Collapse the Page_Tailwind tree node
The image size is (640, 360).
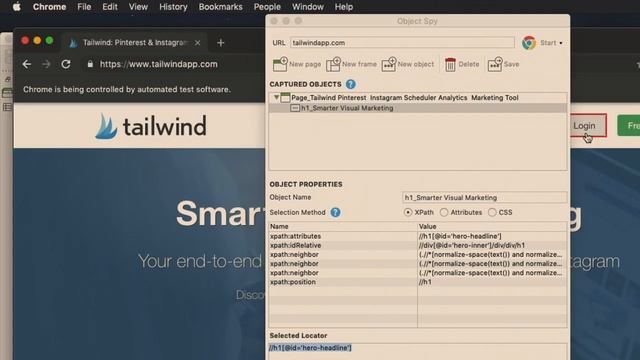point(276,97)
